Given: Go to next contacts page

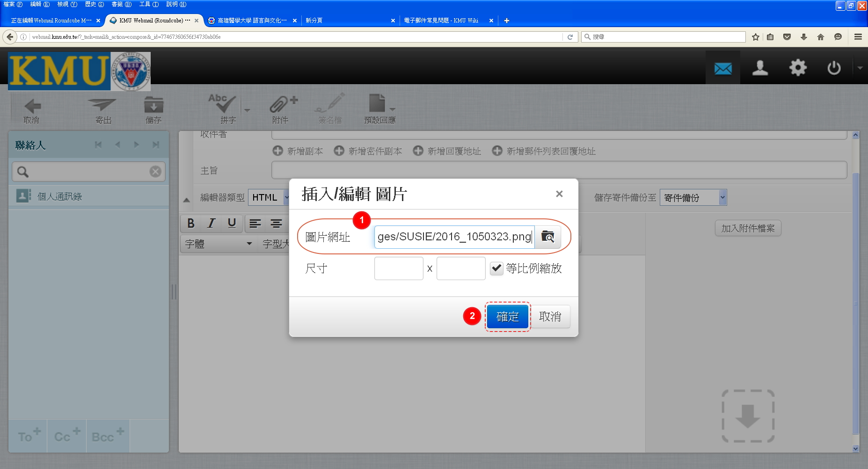Looking at the screenshot, I should coord(137,145).
